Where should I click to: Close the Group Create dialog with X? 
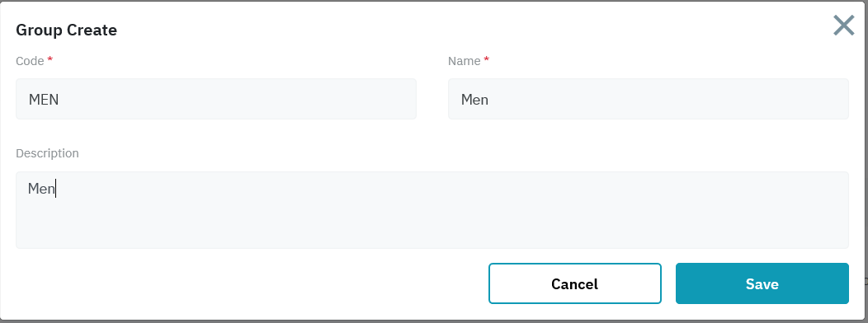point(843,26)
